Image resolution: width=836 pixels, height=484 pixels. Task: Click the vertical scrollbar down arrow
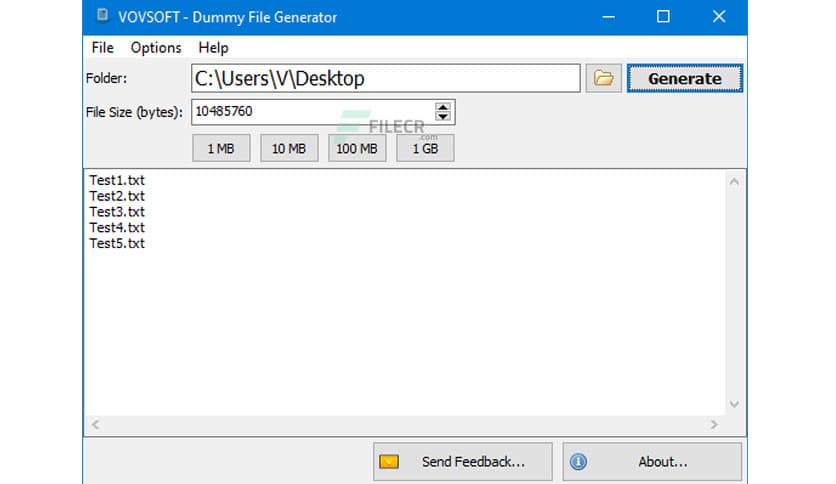(734, 404)
